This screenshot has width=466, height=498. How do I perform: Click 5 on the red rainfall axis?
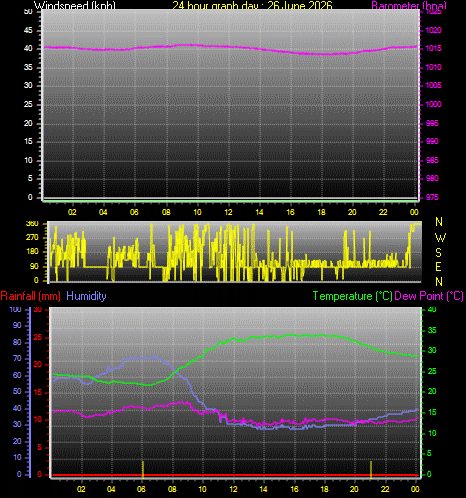pos(40,447)
